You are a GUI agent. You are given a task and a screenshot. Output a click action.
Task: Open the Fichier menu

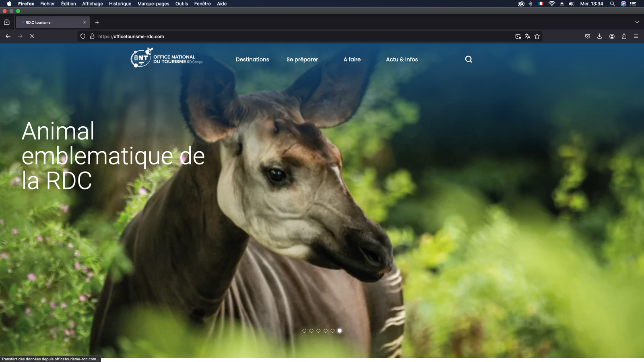point(47,4)
